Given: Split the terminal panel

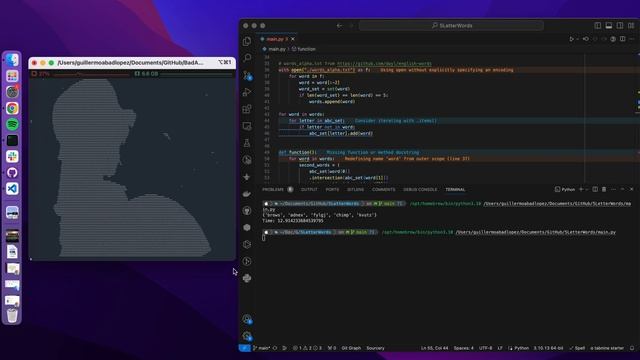Looking at the screenshot, I should 595,189.
